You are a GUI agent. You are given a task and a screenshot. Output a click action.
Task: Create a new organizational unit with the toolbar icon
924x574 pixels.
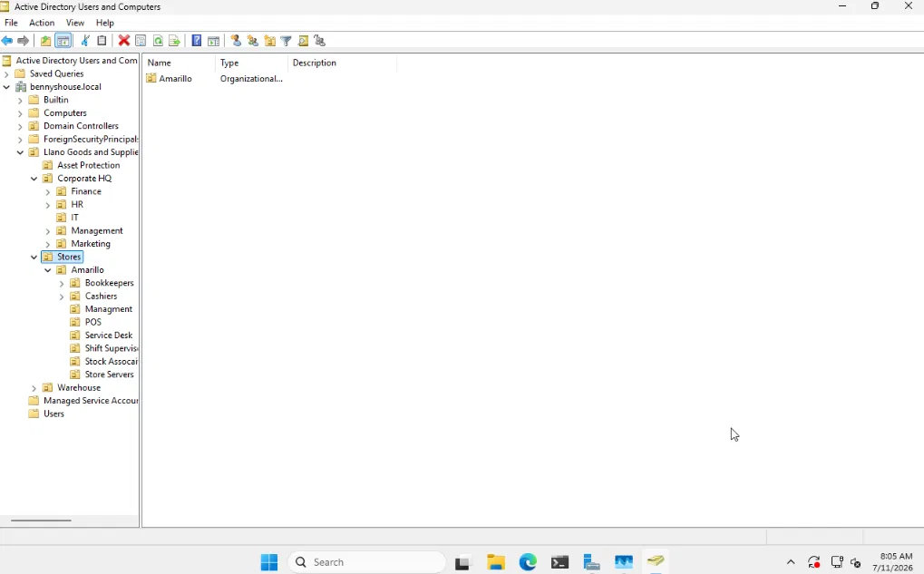270,41
